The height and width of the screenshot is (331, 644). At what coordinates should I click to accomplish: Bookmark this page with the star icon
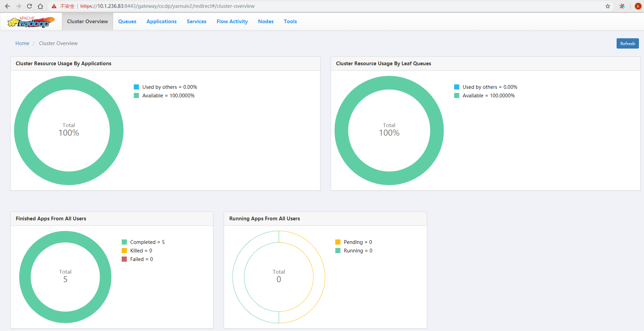(608, 6)
